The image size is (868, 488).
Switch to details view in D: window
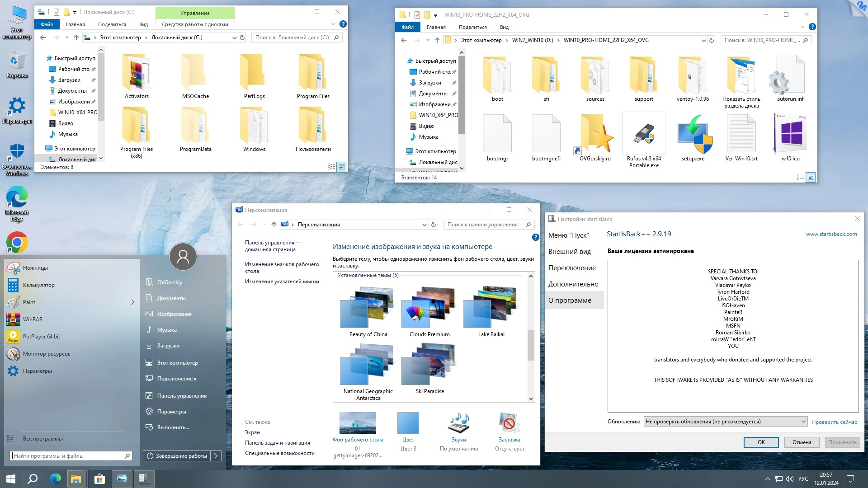click(801, 178)
